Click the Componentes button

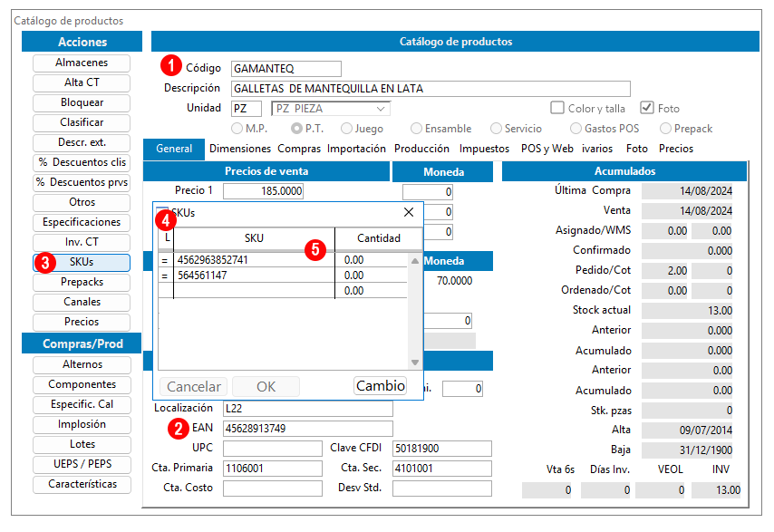[82, 384]
